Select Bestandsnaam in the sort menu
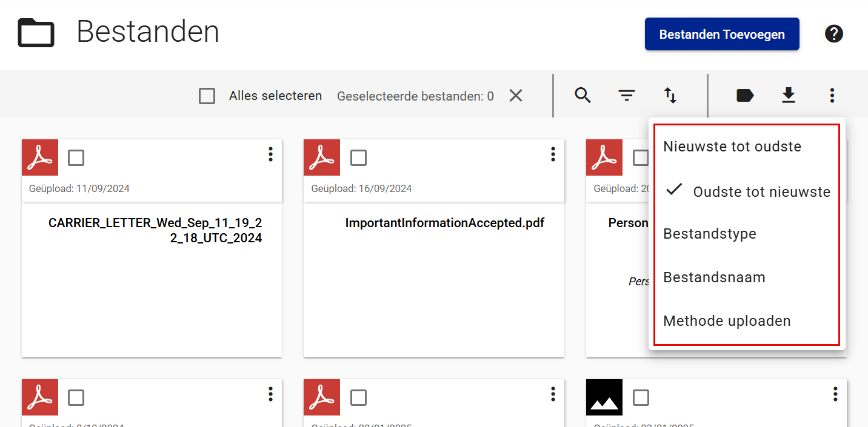The width and height of the screenshot is (868, 427). point(714,277)
